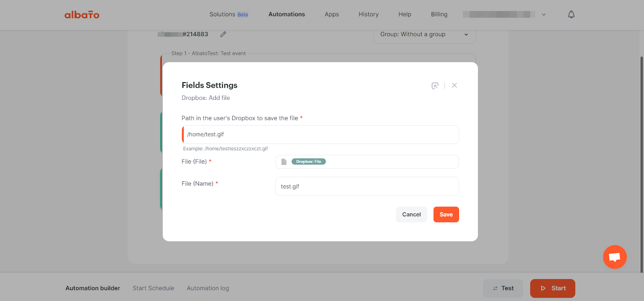Save the field settings
The image size is (644, 301).
(446, 215)
